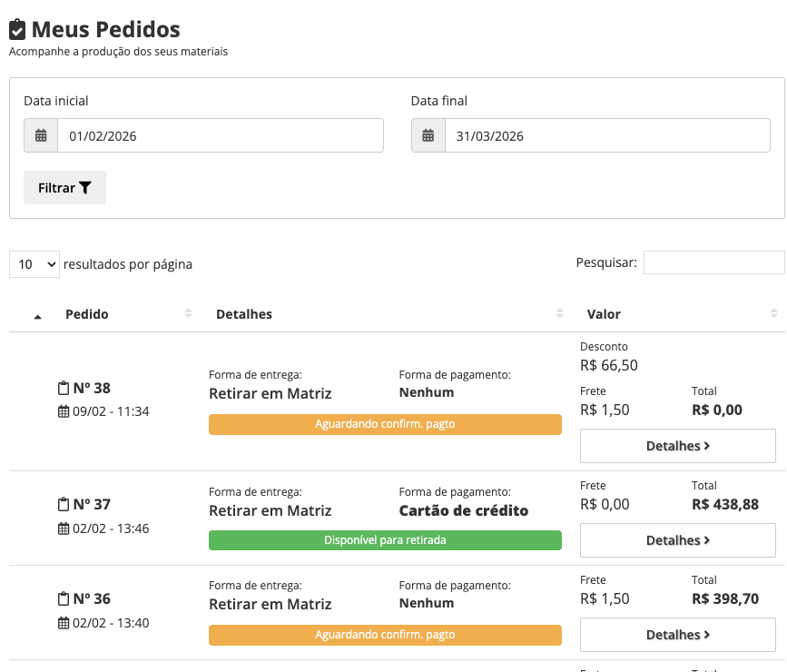The image size is (787, 672).
Task: Open the results per page dropdown
Action: click(34, 264)
